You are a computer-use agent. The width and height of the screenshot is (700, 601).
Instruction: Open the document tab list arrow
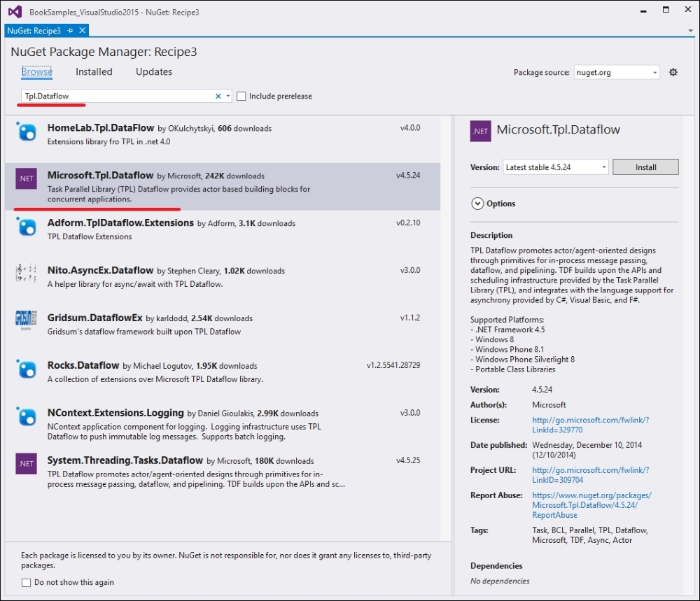690,31
